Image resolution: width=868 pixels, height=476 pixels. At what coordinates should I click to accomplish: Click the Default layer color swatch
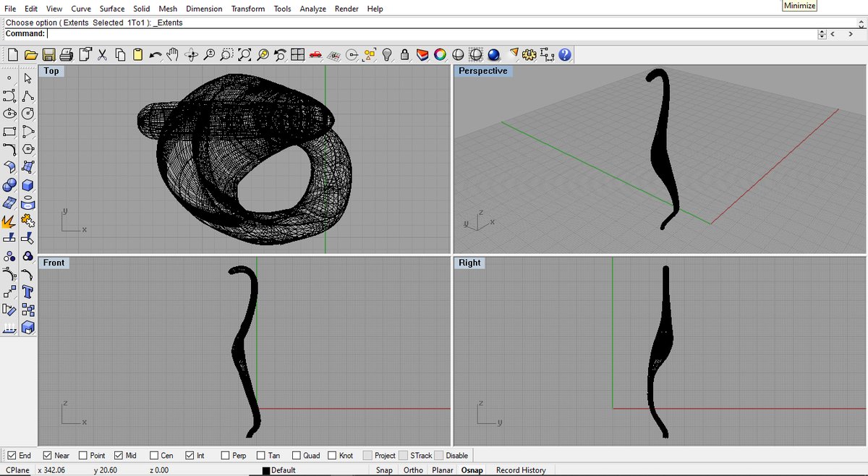(x=266, y=471)
